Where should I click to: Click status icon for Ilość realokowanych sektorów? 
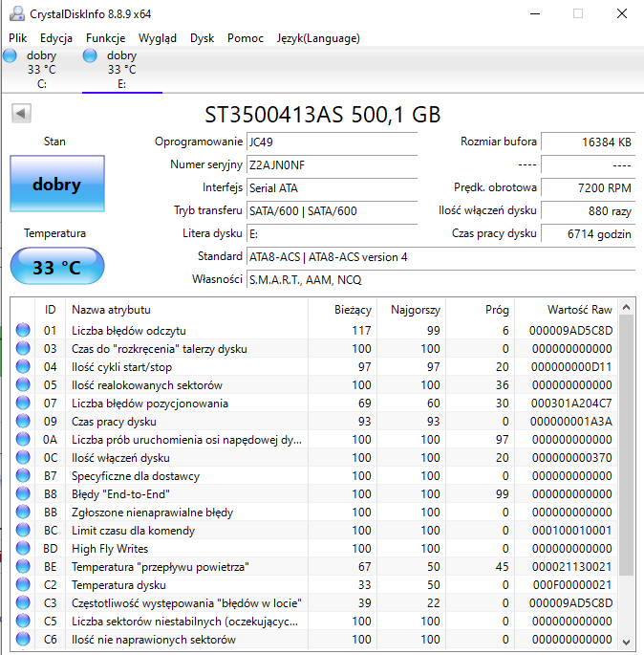(x=23, y=384)
